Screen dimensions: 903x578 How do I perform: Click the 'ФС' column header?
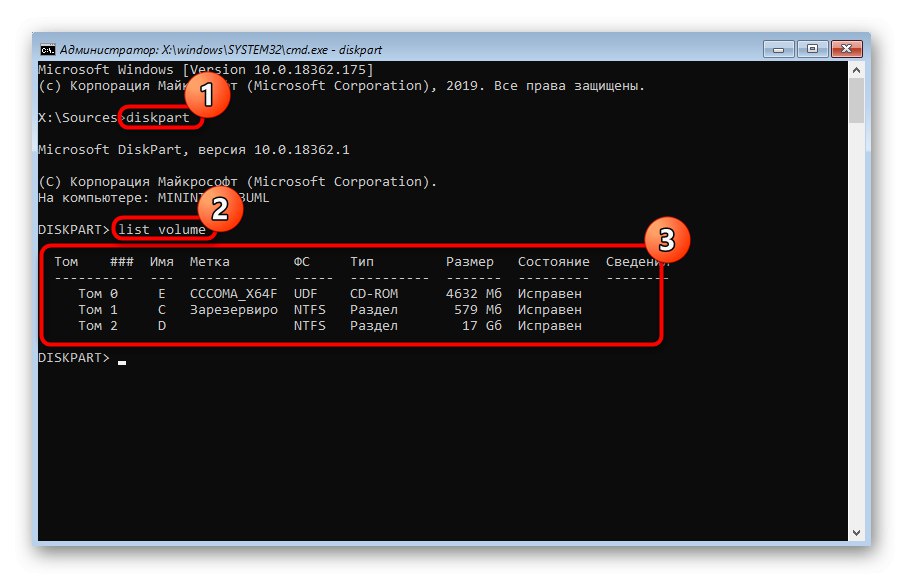pos(302,261)
